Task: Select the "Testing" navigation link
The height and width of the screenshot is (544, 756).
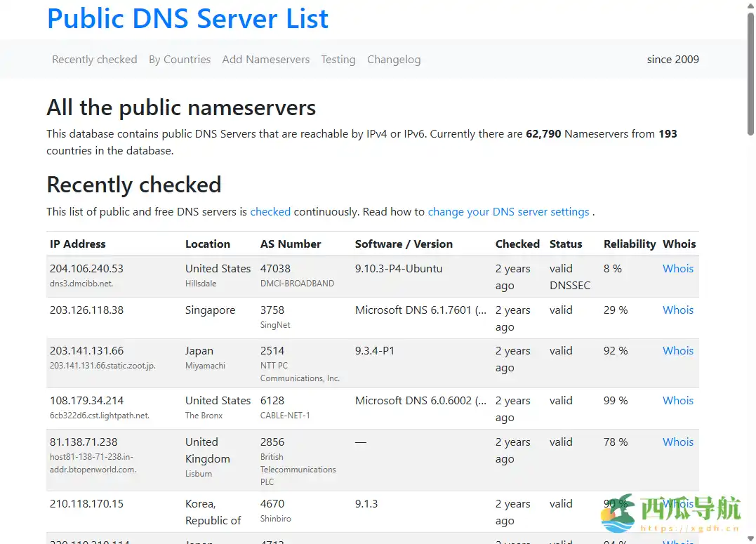Action: pyautogui.click(x=338, y=60)
